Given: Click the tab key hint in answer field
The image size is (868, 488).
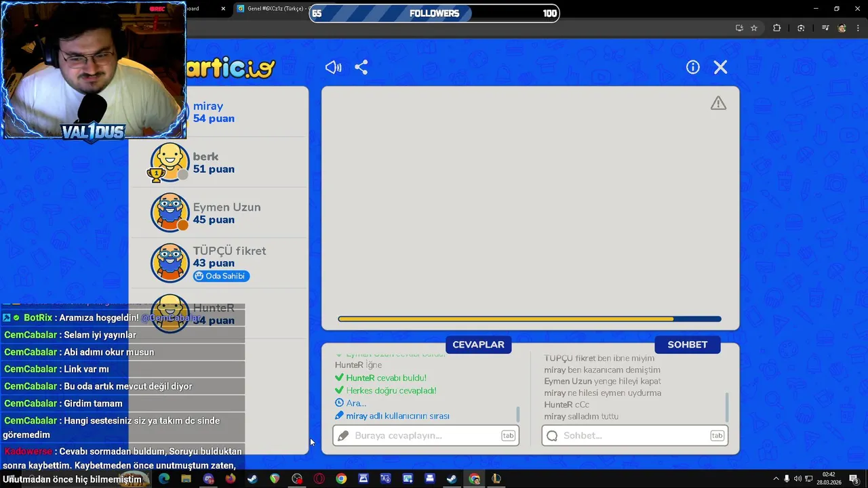Looking at the screenshot, I should (x=508, y=436).
